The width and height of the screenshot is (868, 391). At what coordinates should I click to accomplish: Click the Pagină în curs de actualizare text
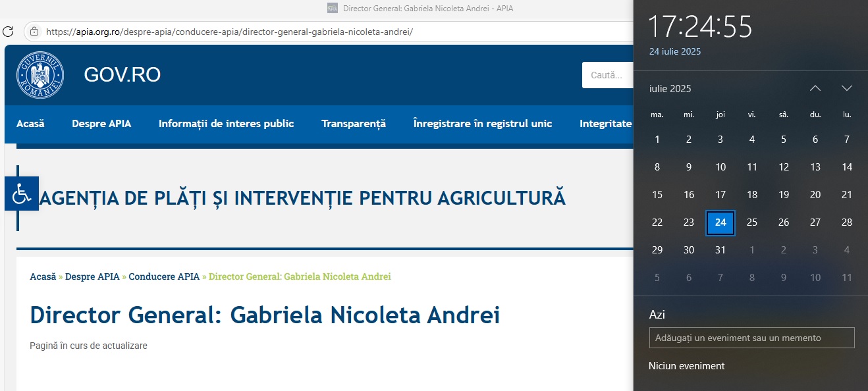pos(88,346)
